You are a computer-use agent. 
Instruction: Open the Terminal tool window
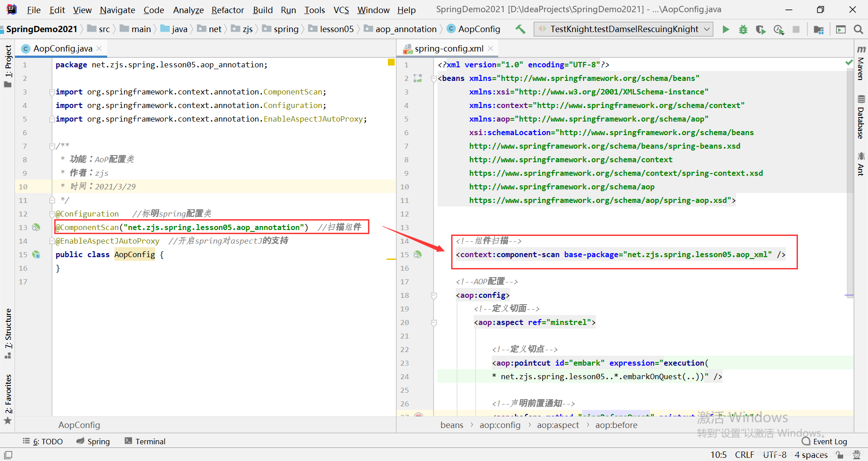pyautogui.click(x=145, y=442)
